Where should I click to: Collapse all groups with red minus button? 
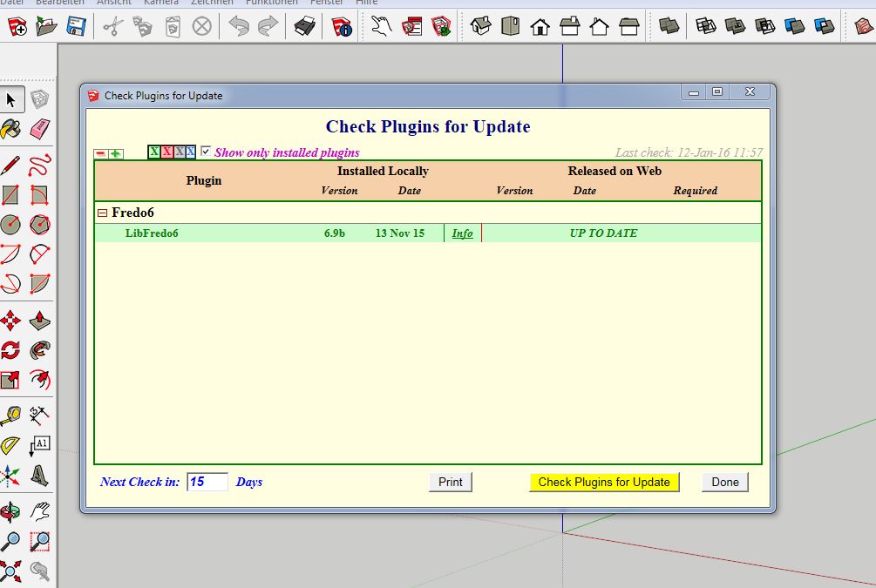pos(100,154)
